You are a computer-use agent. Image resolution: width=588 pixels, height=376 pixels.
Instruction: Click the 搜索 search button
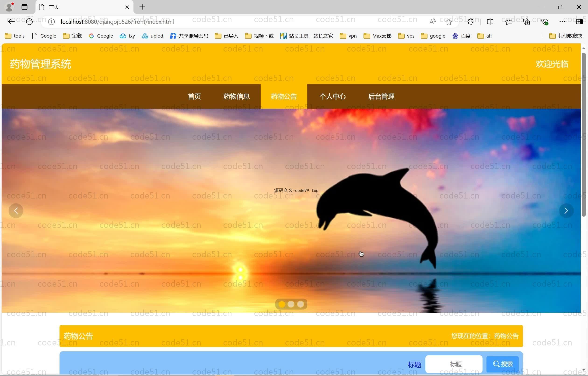point(503,364)
